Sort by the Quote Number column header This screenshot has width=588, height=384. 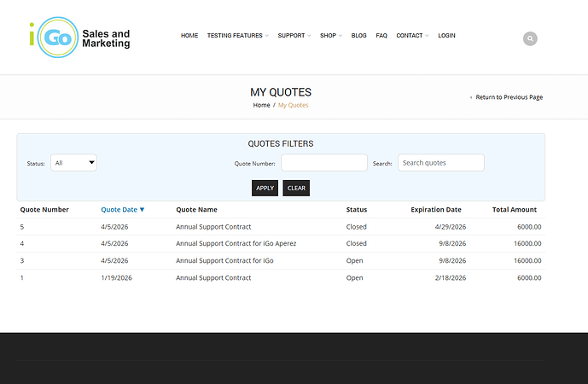click(x=44, y=209)
